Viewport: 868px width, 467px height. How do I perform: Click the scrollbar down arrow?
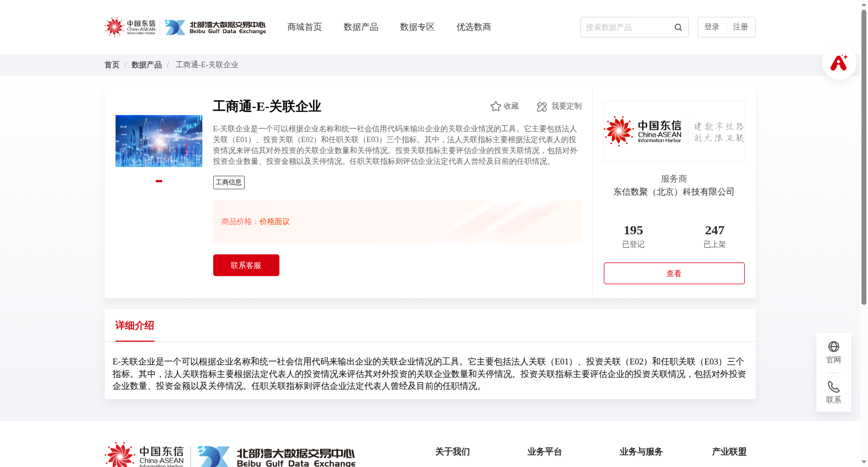point(864,463)
